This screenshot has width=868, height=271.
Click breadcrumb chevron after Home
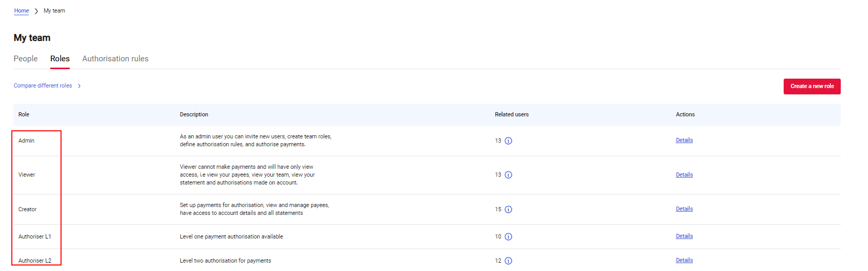[x=36, y=11]
